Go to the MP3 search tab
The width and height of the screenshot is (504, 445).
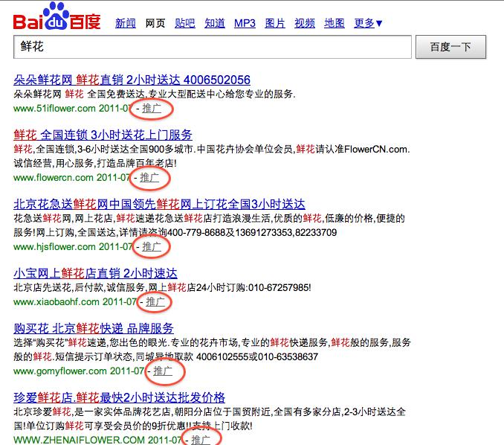pyautogui.click(x=245, y=23)
